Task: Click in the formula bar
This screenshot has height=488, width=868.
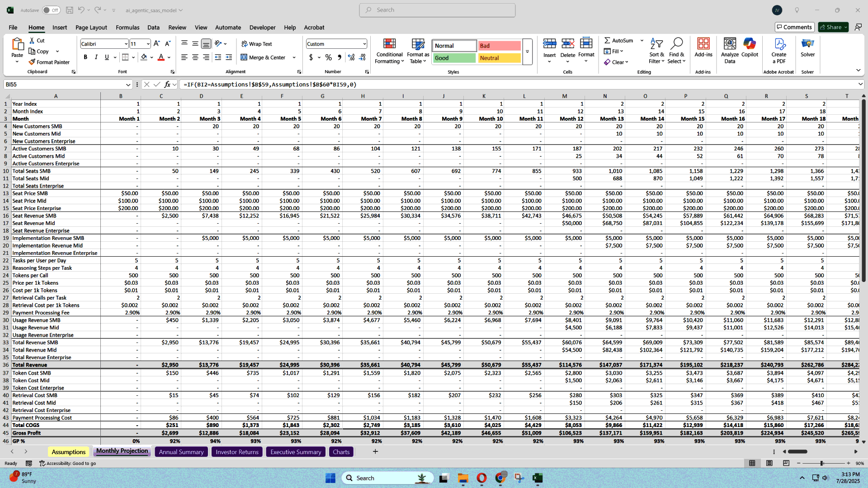Action: pyautogui.click(x=518, y=84)
